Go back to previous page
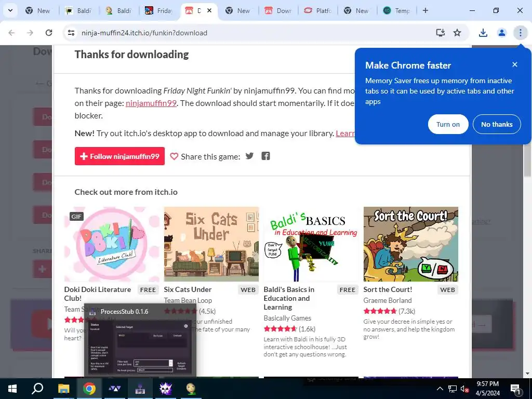The width and height of the screenshot is (532, 399). (x=11, y=33)
